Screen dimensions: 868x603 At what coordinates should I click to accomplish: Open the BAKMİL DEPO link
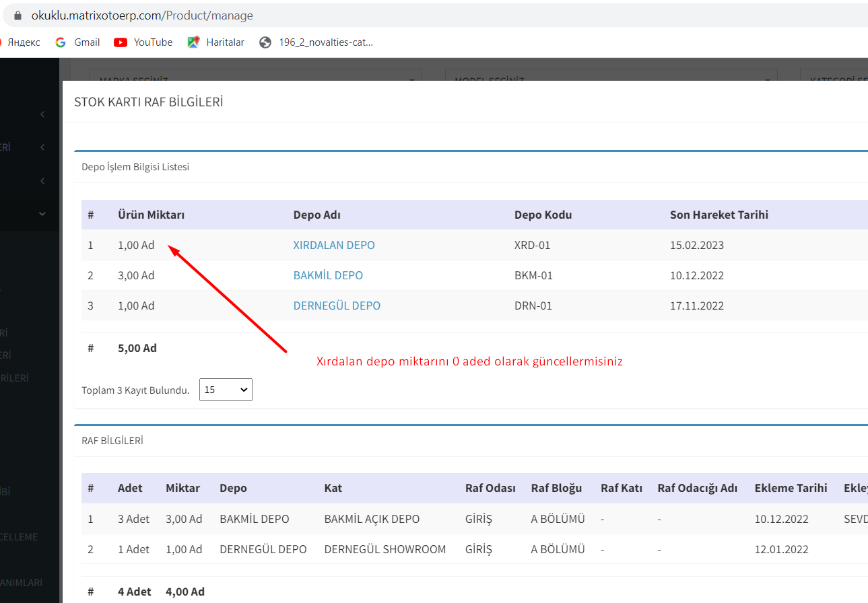(x=328, y=275)
